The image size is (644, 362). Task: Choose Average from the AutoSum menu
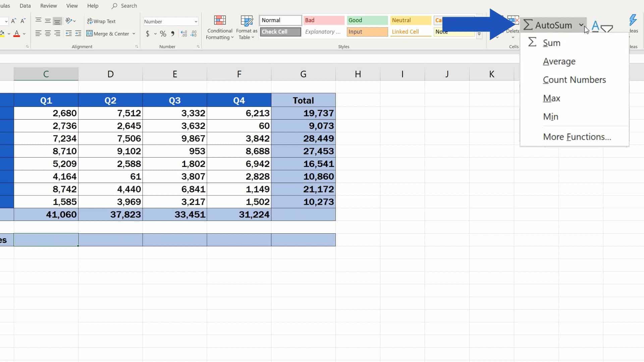coord(559,61)
